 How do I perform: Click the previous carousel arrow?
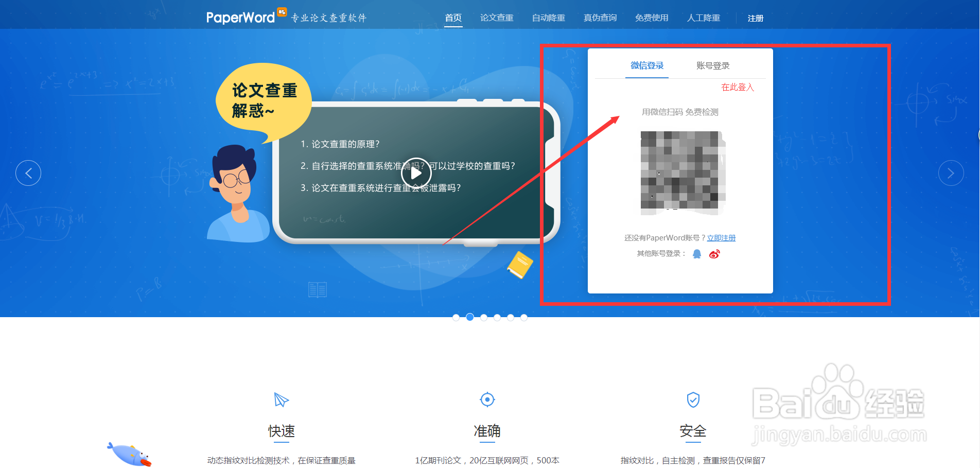[28, 173]
